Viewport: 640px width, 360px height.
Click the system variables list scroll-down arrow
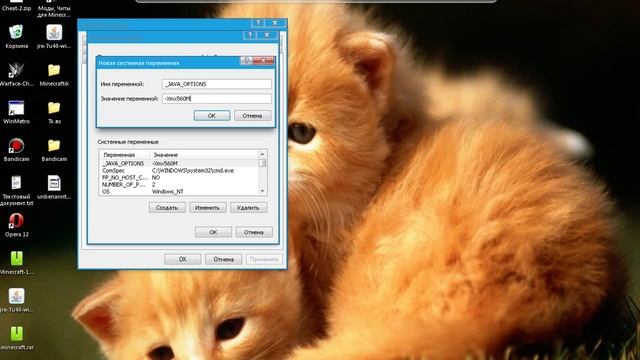tap(262, 191)
